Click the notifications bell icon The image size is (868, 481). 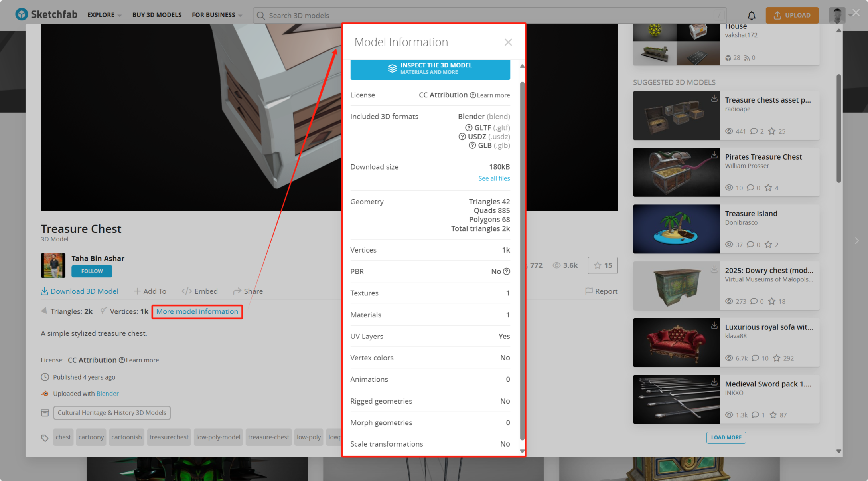coord(751,15)
